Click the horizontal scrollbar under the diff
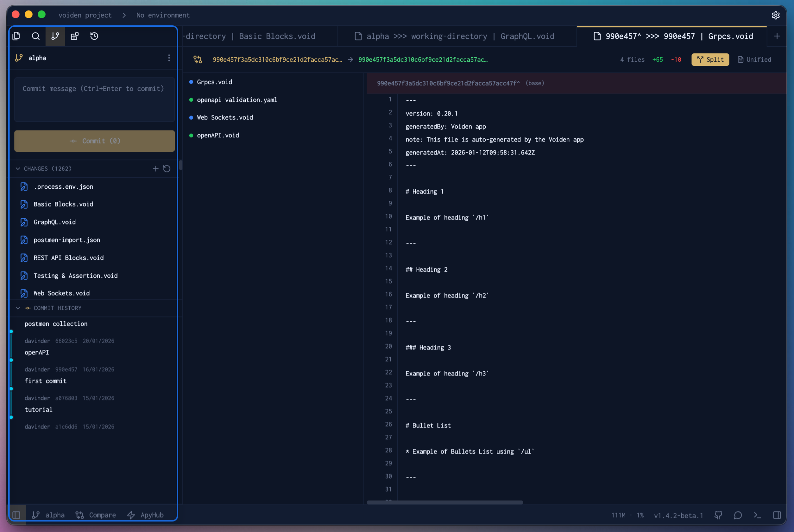The image size is (794, 532). tap(445, 502)
